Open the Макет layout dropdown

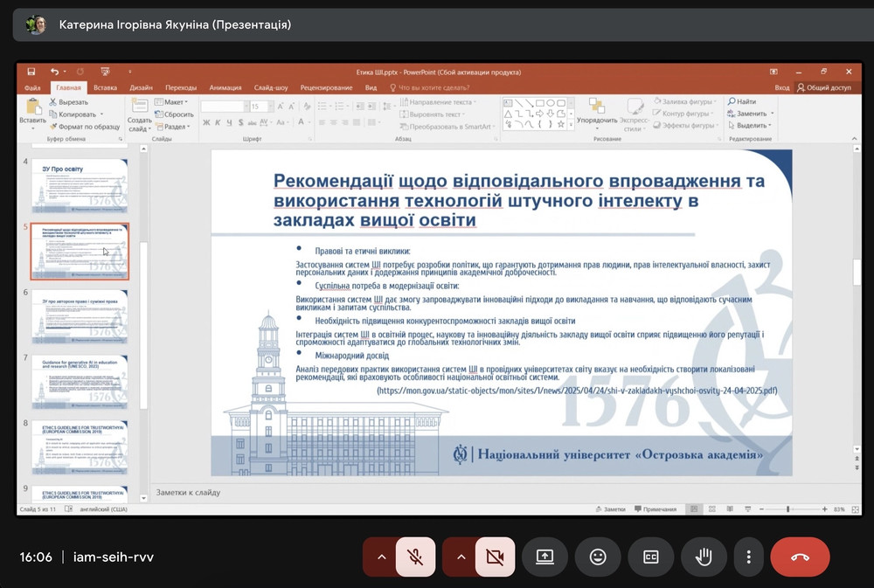(171, 102)
